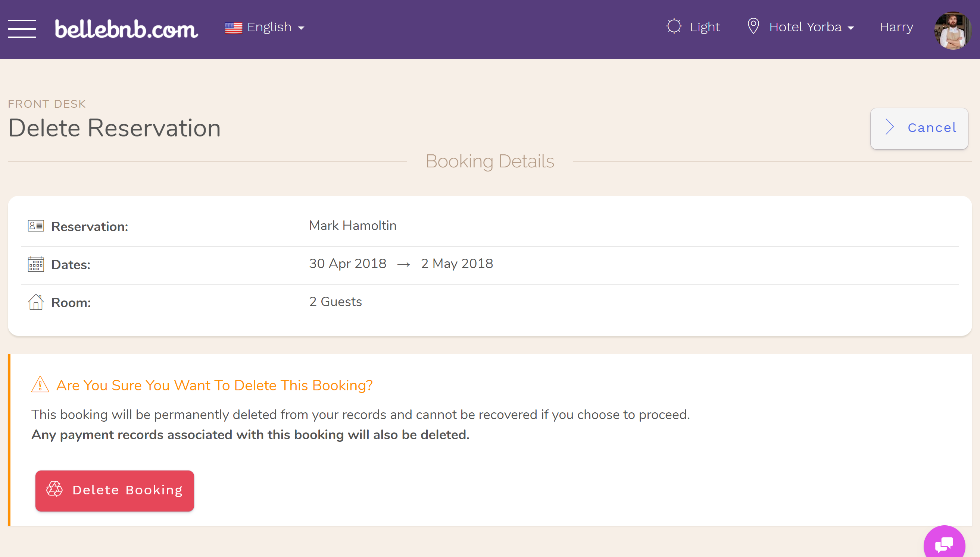Click the chevron arrow on Cancel button
980x557 pixels.
(889, 127)
